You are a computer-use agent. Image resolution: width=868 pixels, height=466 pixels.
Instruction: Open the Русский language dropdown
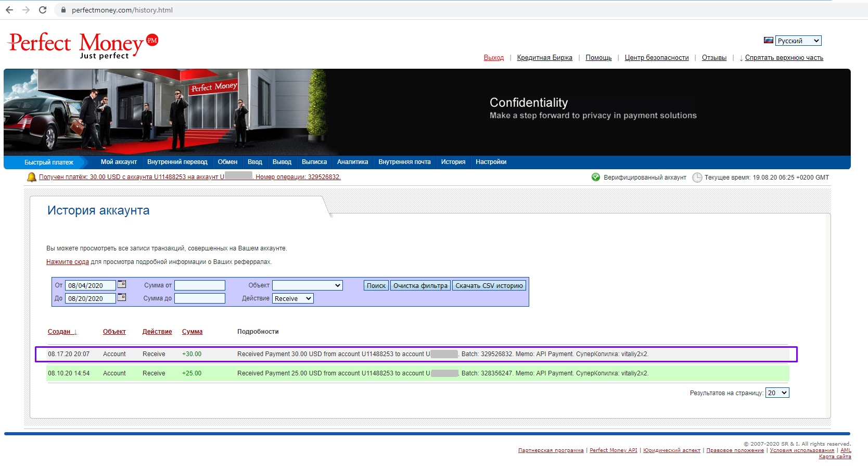click(x=798, y=41)
